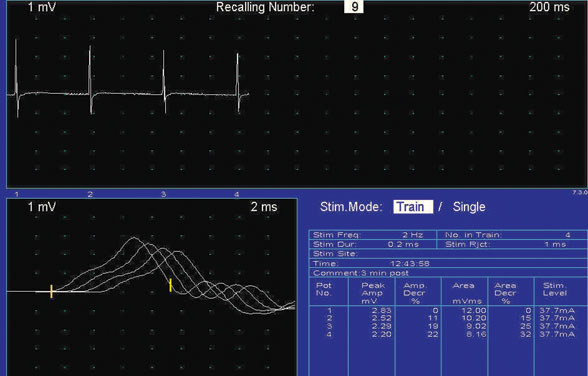Click peak amplitude value 2.20

tap(382, 334)
